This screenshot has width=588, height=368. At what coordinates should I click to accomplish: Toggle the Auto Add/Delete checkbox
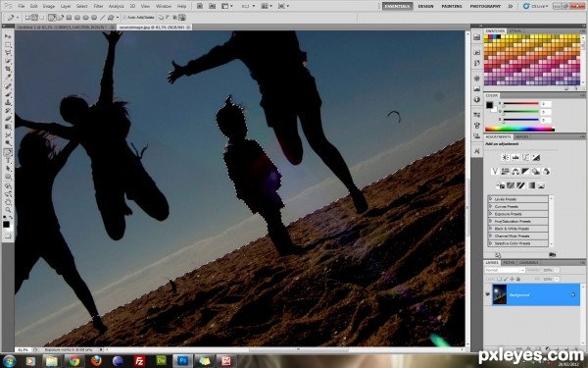[x=125, y=18]
